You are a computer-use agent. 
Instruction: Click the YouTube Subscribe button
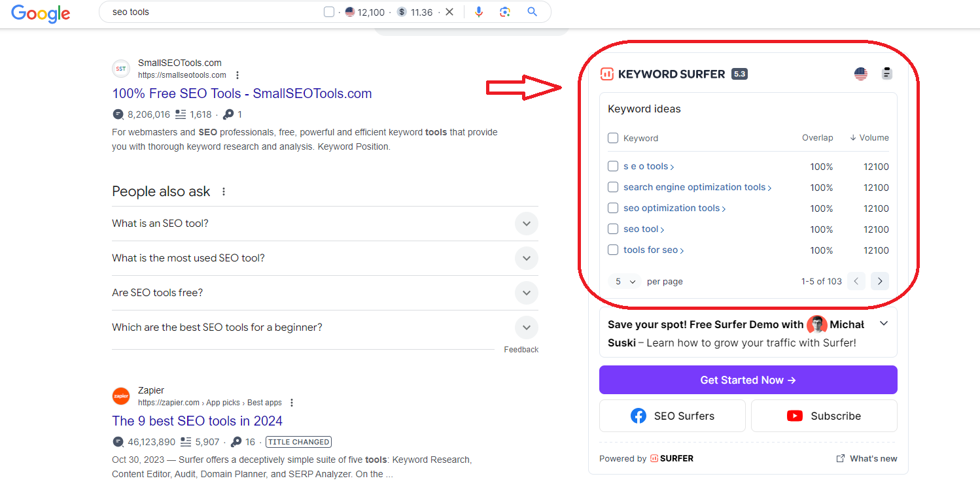click(x=824, y=416)
